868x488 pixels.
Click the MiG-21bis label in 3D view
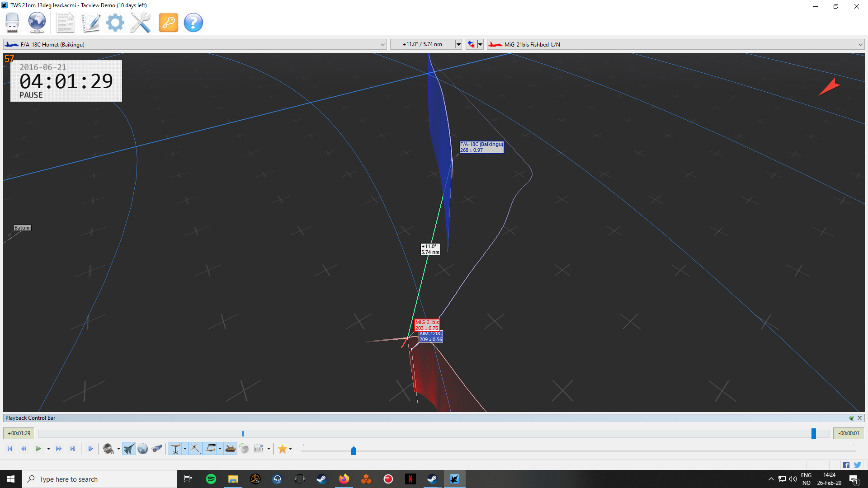427,325
